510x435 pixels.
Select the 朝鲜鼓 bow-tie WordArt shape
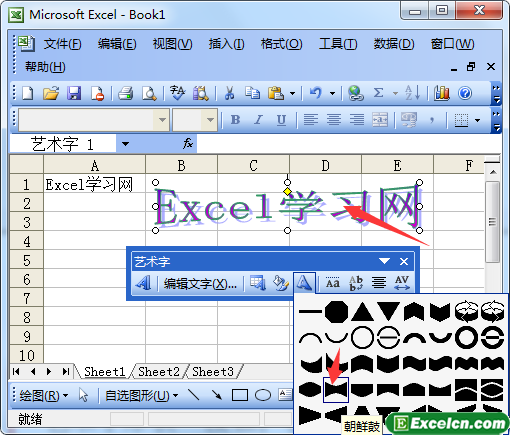(336, 390)
